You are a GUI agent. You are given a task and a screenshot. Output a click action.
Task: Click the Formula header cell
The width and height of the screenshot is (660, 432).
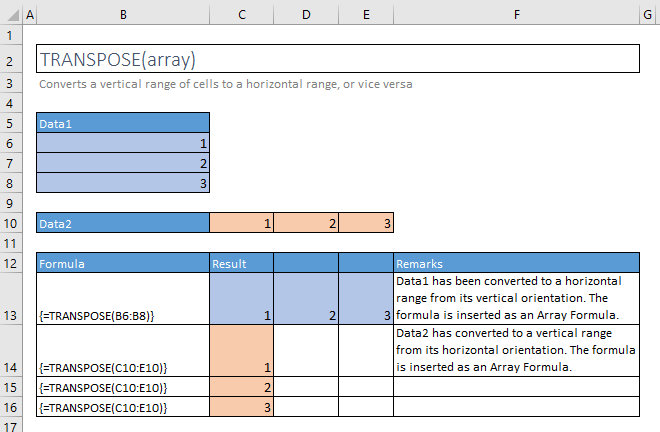(123, 263)
